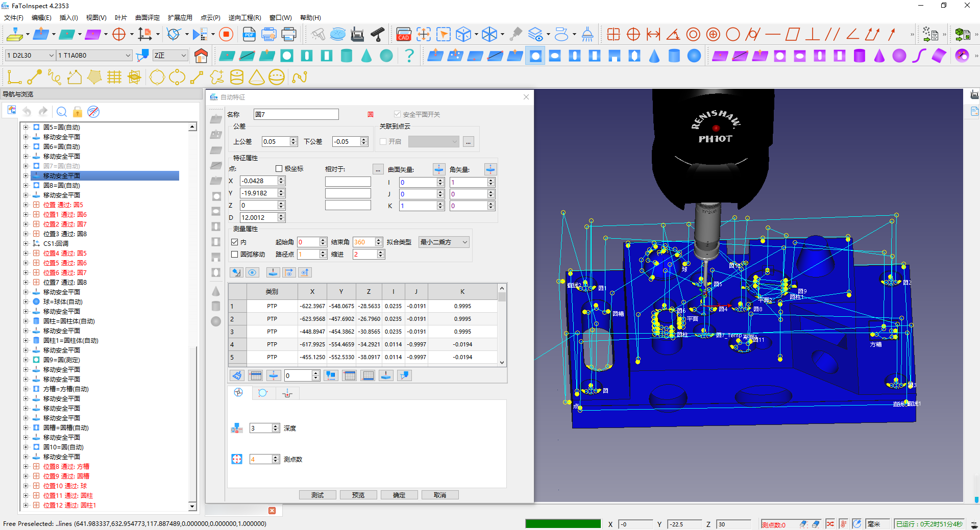Open the 曲面评定 menu
980x530 pixels.
point(148,17)
